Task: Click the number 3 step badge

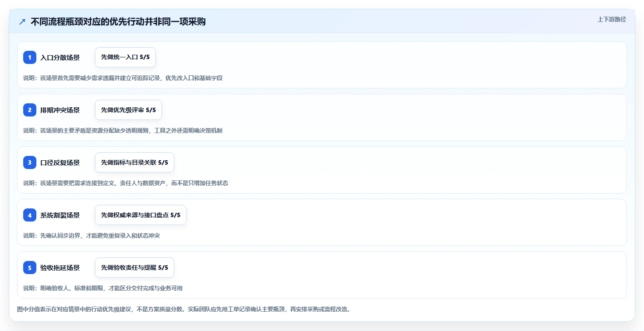Action: coord(30,162)
